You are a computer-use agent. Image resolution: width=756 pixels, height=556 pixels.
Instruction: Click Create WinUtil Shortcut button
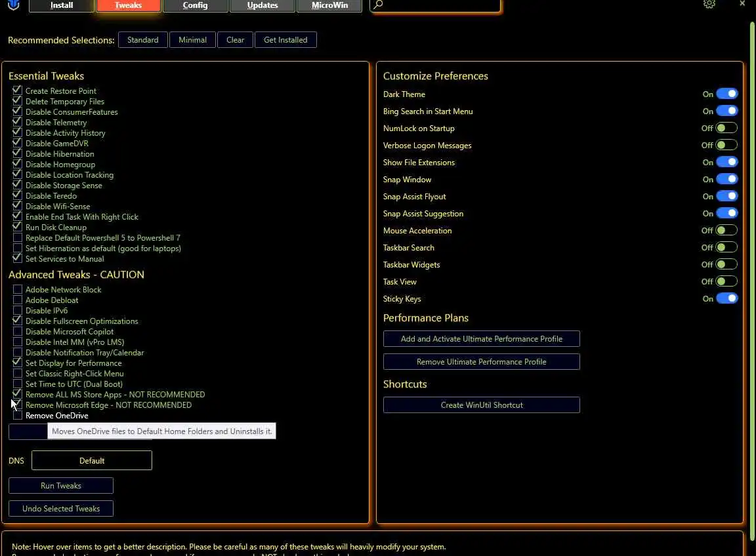click(x=481, y=405)
